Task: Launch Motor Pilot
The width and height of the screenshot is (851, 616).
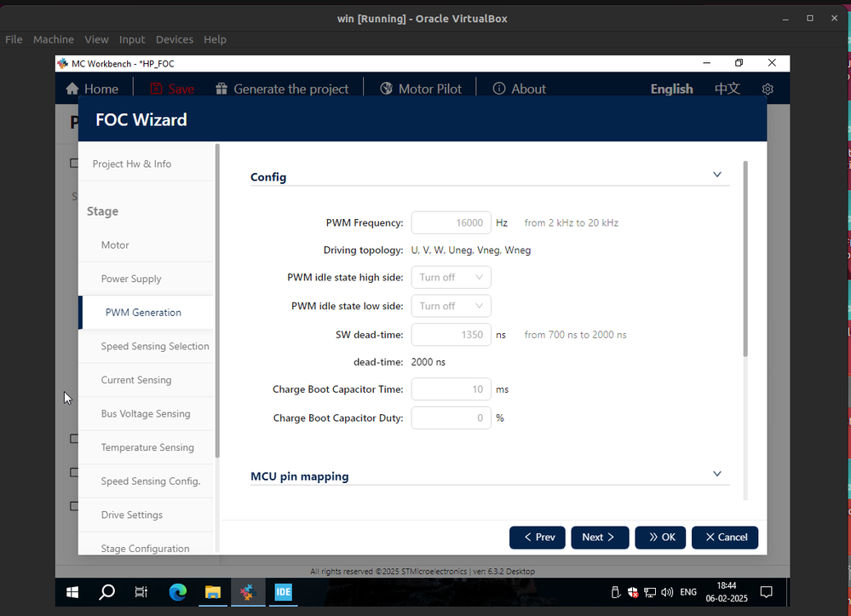Action: pos(421,89)
